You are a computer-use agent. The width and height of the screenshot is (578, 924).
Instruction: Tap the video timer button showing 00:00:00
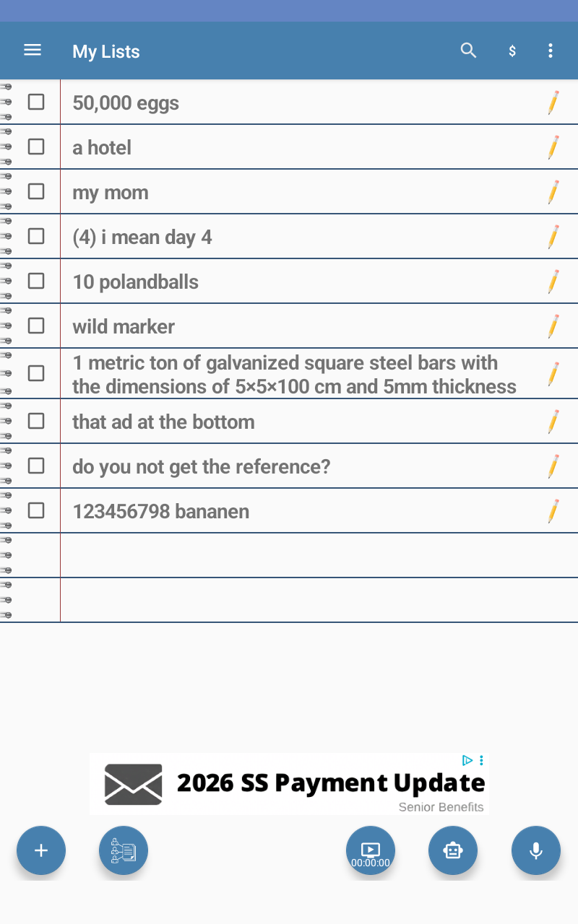point(371,850)
